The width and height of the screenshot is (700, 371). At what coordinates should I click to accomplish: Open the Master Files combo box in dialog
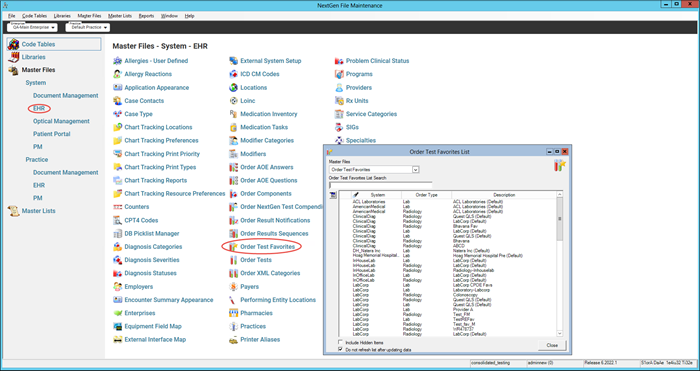[374, 170]
